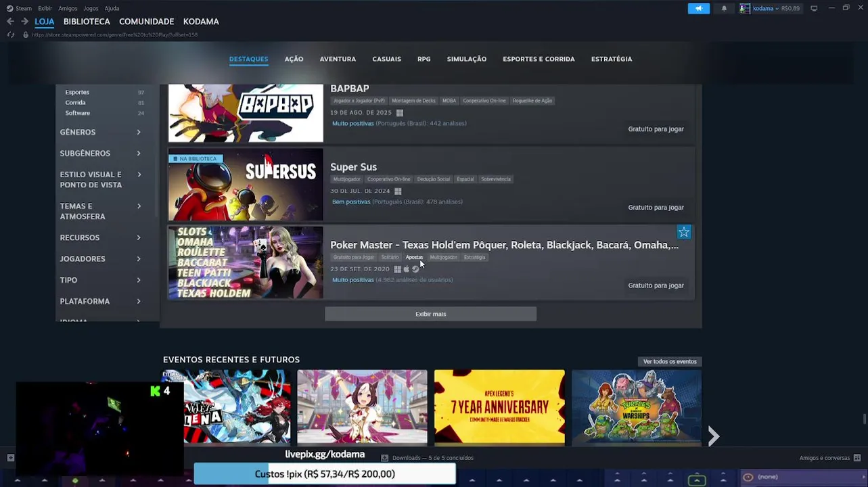Go back with the back arrow
868x487 pixels.
click(x=10, y=22)
